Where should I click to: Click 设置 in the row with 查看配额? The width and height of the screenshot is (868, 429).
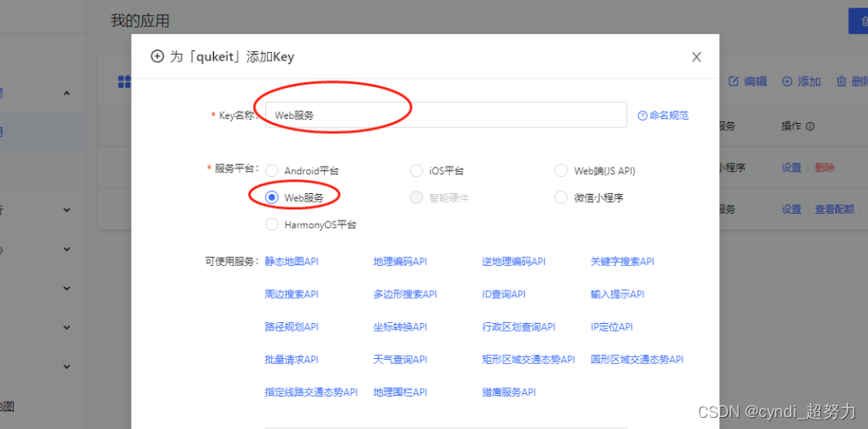pyautogui.click(x=791, y=209)
